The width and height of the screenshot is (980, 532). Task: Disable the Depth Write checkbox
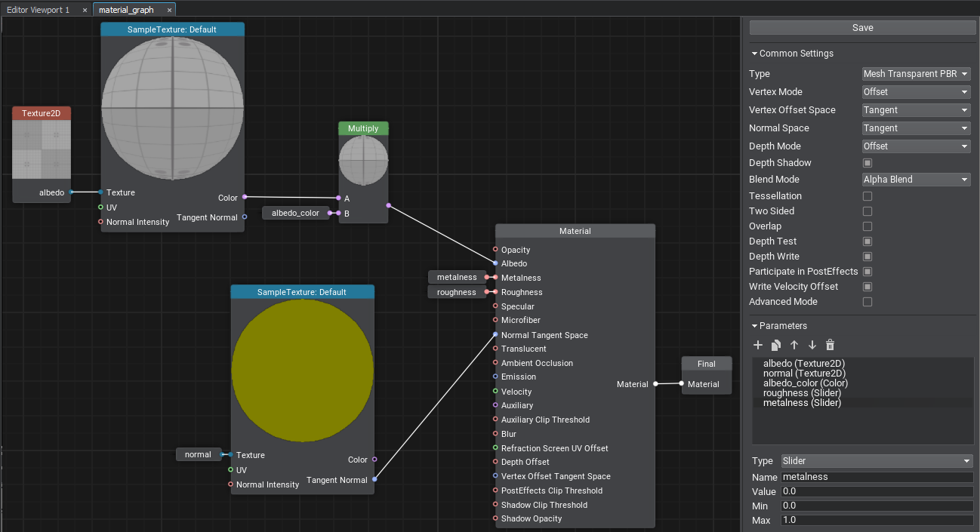[x=868, y=257]
